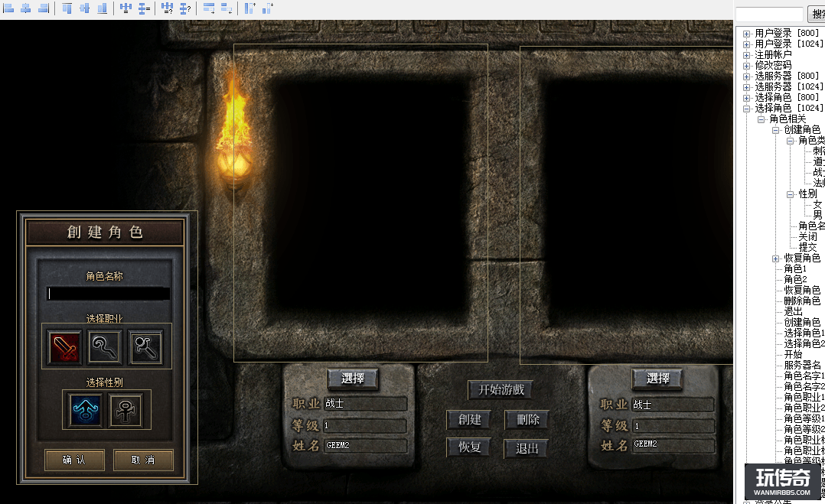
Task: Click the align right edges toolbar icon
Action: point(44,8)
